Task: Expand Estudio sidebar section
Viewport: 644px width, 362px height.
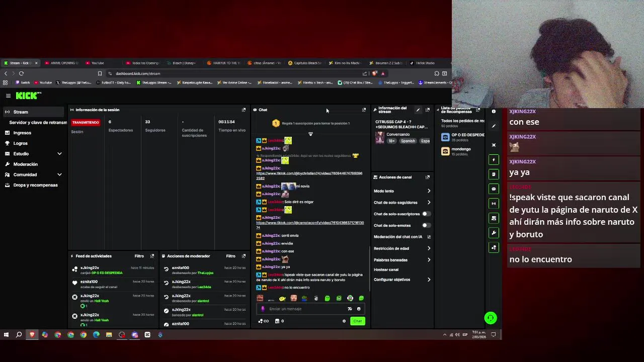Action: [x=59, y=154]
